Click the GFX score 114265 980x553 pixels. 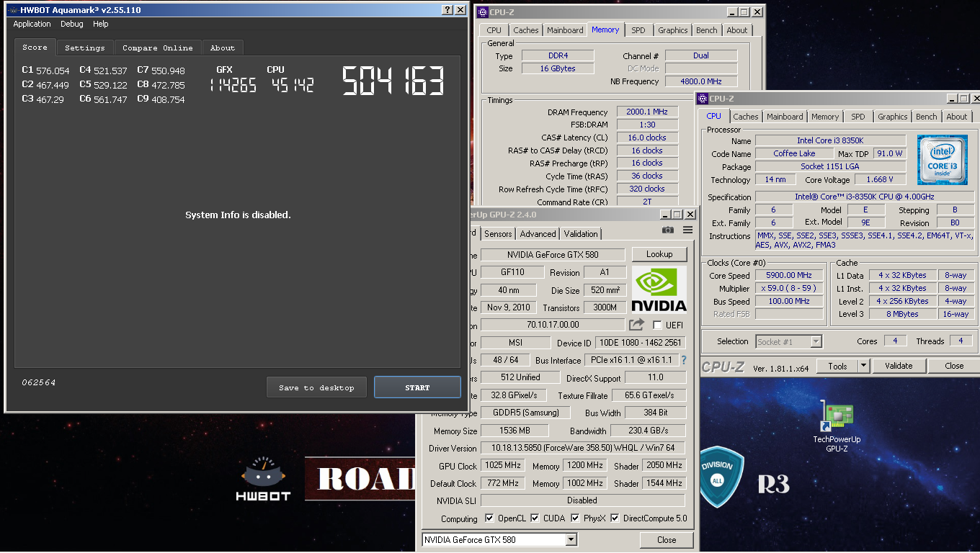[233, 85]
